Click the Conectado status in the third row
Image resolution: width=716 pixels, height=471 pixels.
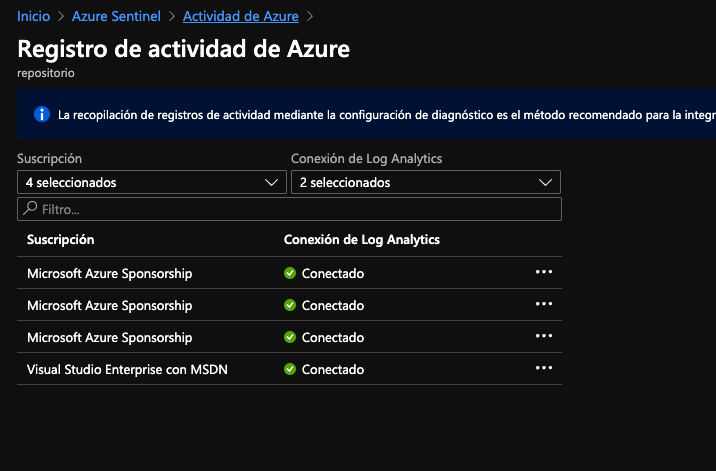point(332,337)
